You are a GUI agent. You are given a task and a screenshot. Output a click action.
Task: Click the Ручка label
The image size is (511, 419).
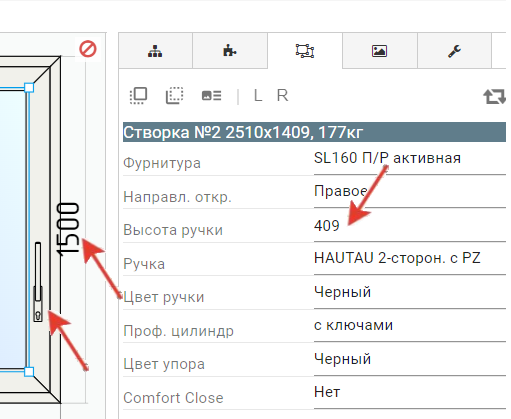[x=144, y=264]
